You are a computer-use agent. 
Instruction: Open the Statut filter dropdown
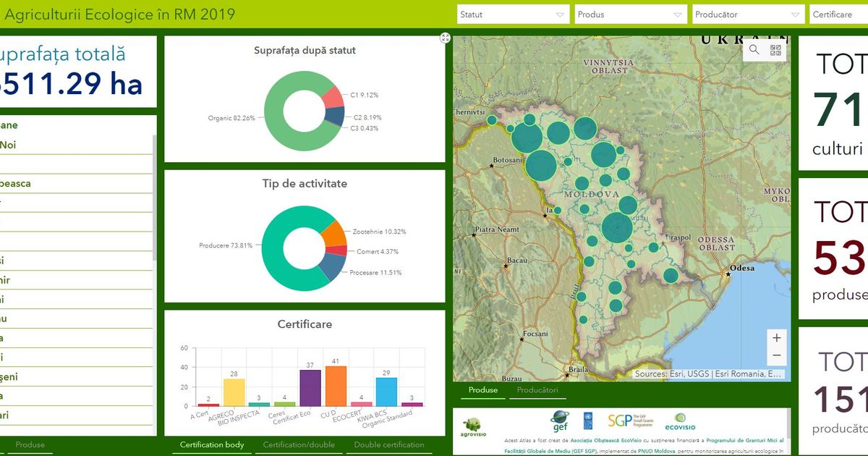514,14
